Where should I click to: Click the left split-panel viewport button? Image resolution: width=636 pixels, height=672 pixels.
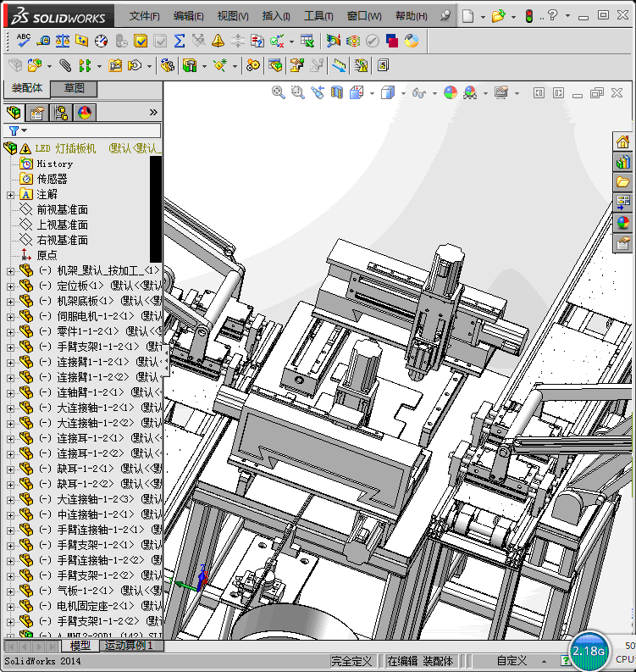click(539, 92)
